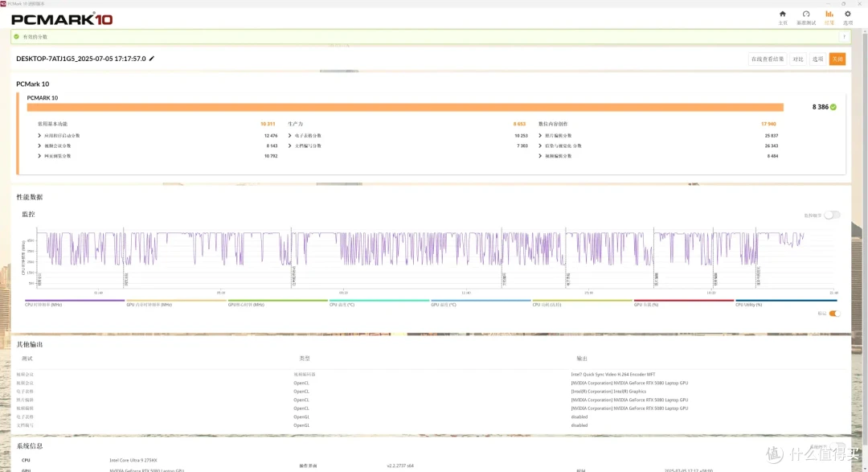
Task: Click version text v2.2.2737 s64
Action: [x=400, y=466]
